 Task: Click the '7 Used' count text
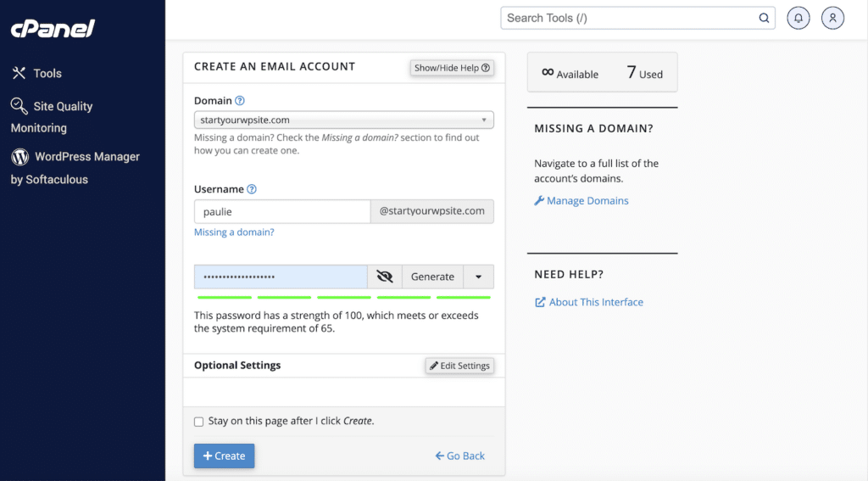[x=644, y=73]
